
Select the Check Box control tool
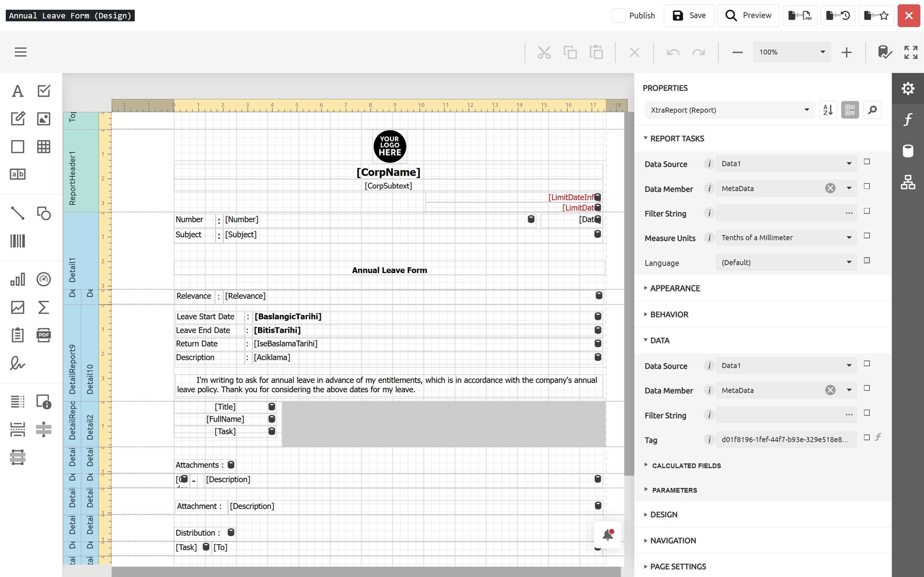43,91
